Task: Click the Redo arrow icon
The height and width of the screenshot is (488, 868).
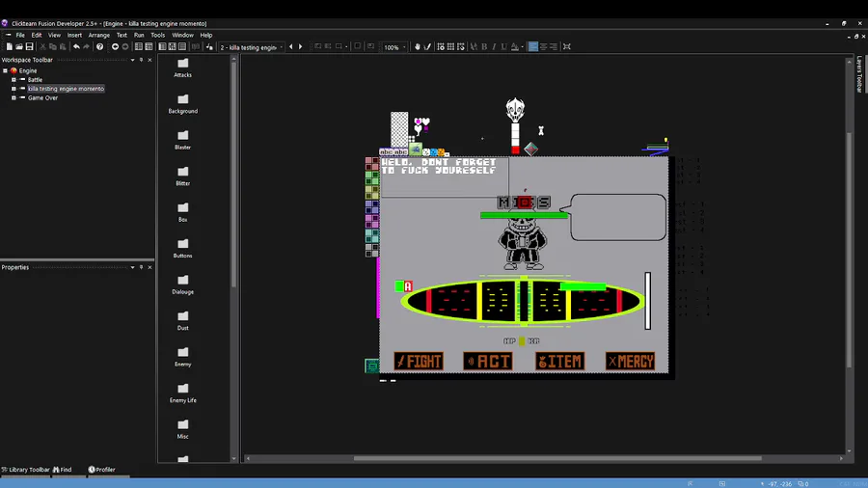Action: pyautogui.click(x=87, y=47)
